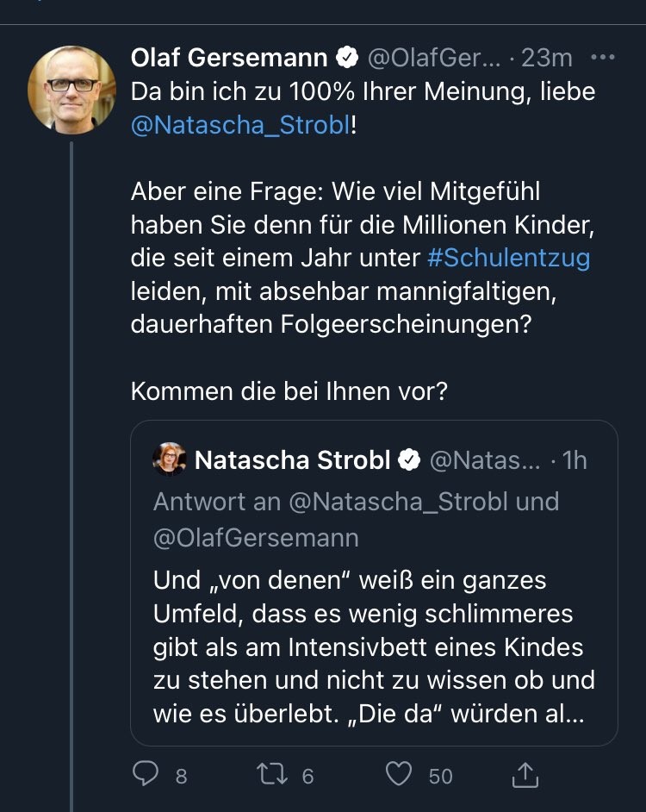Retweet Olaf Gersemann's tweet
This screenshot has width=646, height=812.
coord(272,775)
